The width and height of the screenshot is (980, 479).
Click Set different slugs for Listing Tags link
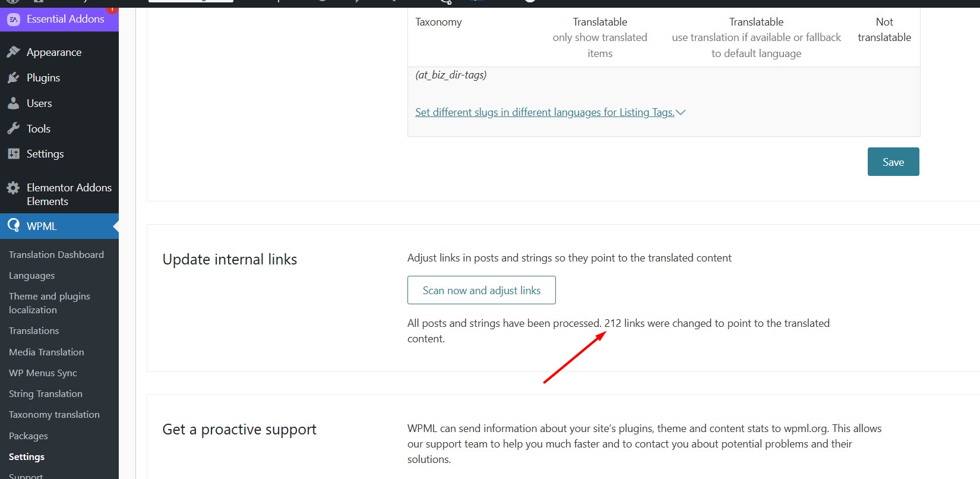[545, 112]
